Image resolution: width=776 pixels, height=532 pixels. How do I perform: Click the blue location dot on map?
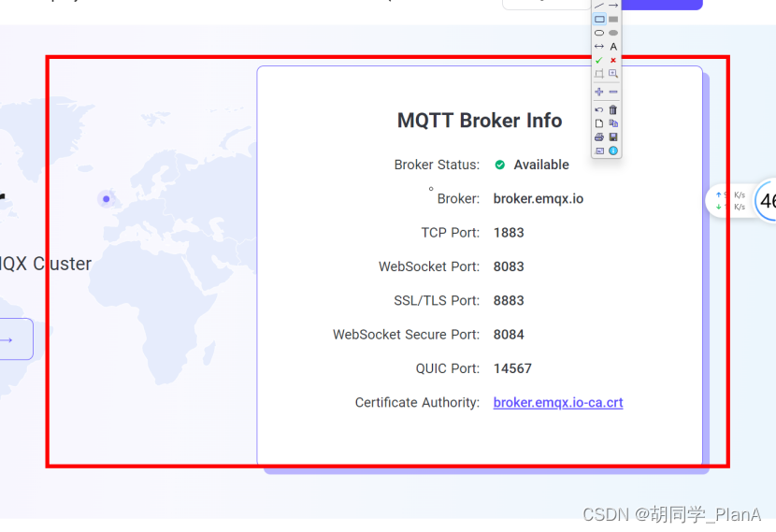pyautogui.click(x=106, y=199)
